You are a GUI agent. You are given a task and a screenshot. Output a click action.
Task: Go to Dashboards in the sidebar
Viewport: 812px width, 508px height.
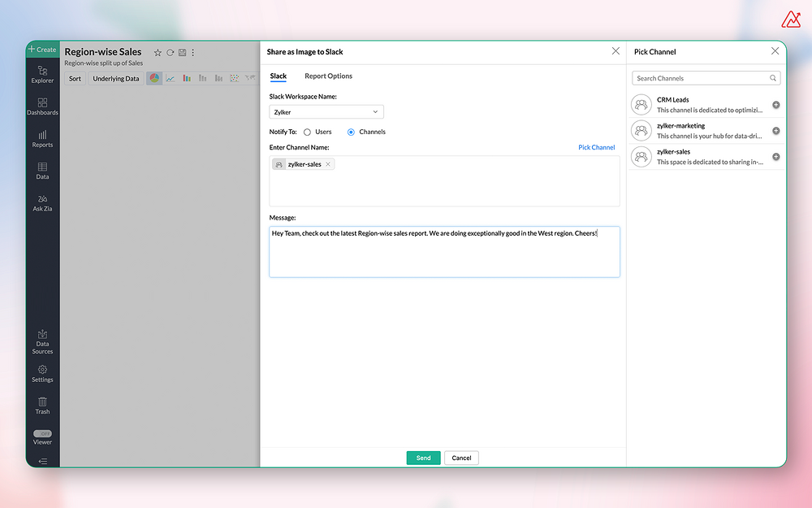click(x=42, y=106)
